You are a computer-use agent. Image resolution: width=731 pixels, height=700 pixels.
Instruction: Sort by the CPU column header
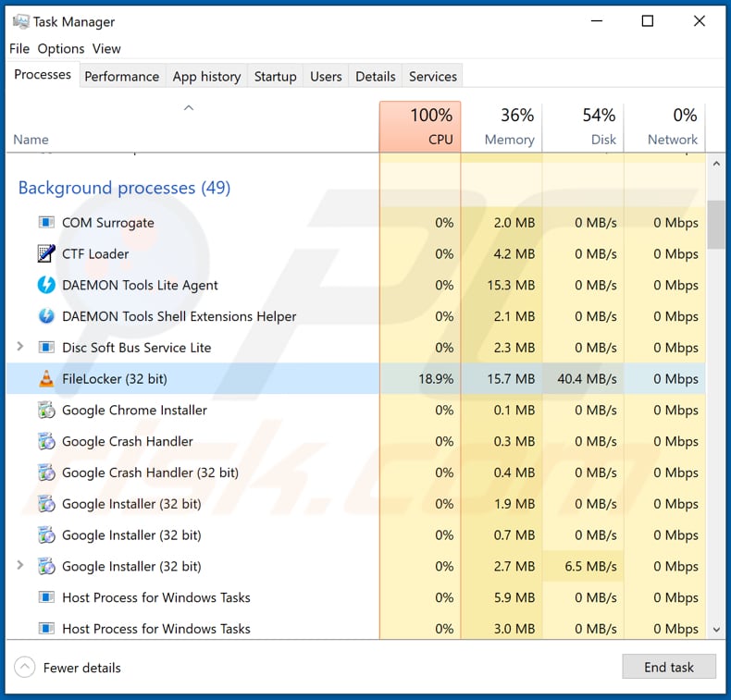(x=420, y=126)
